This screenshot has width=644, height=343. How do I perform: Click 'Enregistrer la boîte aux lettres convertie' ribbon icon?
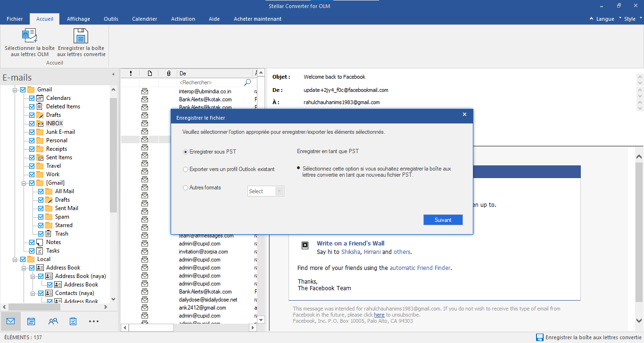(81, 42)
